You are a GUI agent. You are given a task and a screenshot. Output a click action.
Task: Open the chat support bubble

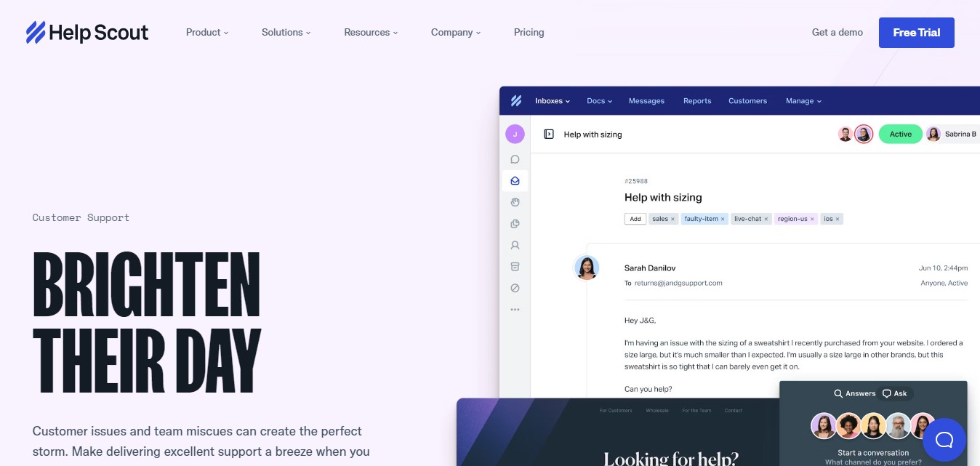tap(944, 440)
